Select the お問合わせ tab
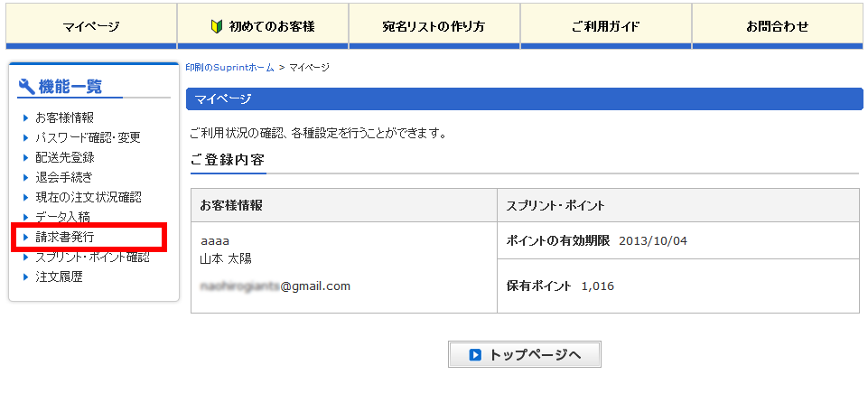Image resolution: width=868 pixels, height=403 pixels. coord(777,26)
